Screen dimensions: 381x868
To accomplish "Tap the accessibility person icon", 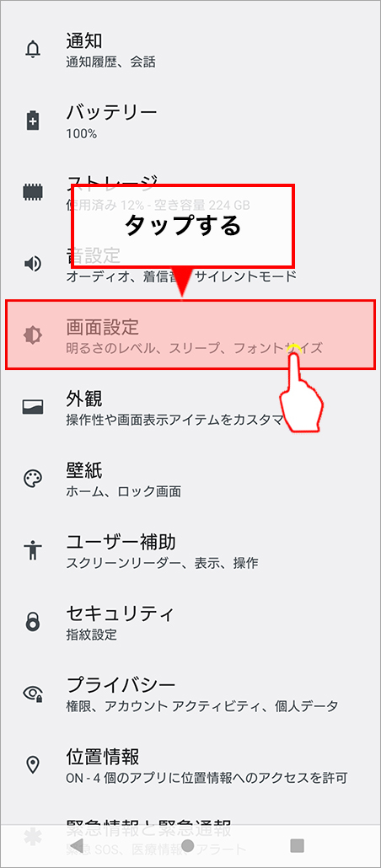I will click(33, 549).
